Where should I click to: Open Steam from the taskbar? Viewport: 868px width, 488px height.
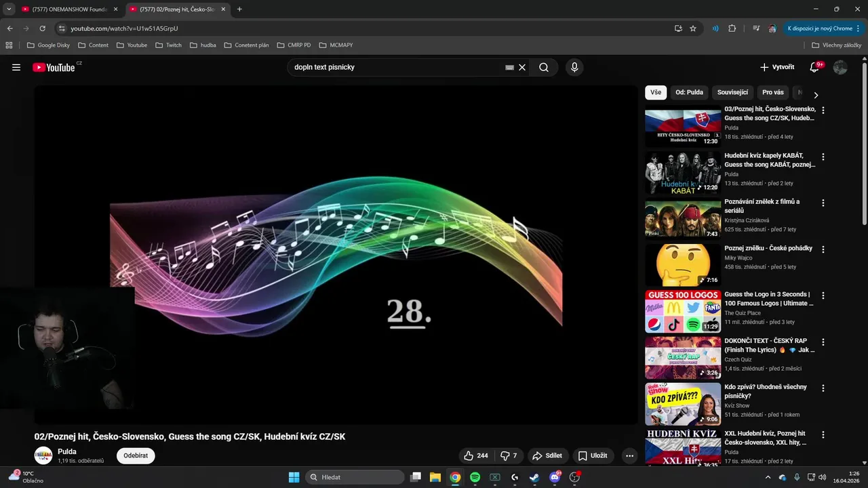pyautogui.click(x=534, y=477)
